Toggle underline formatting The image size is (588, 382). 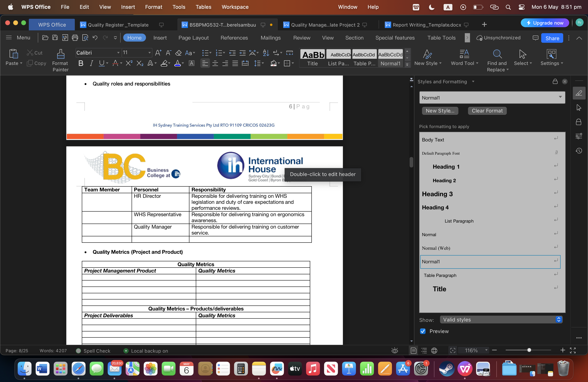[102, 63]
